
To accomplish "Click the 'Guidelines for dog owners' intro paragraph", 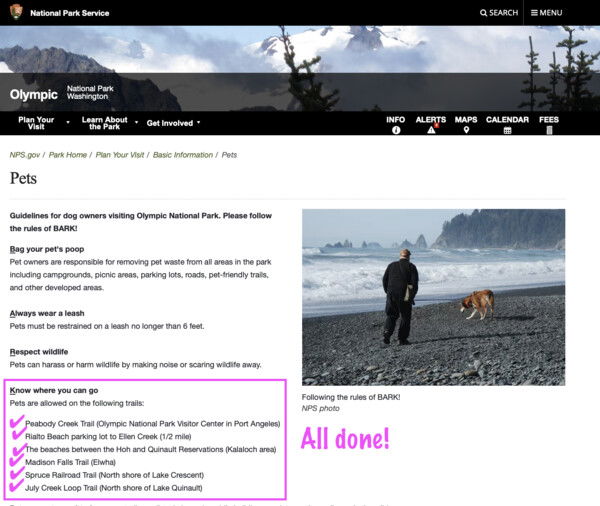I will [141, 222].
